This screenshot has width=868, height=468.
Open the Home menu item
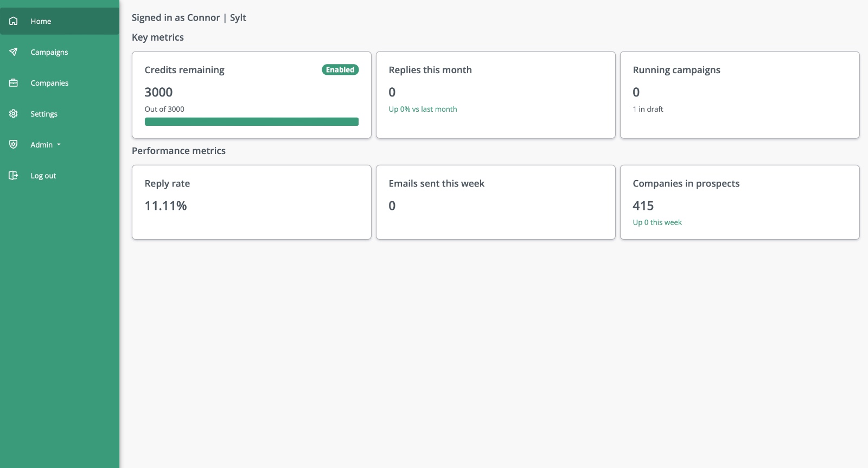[x=60, y=21]
